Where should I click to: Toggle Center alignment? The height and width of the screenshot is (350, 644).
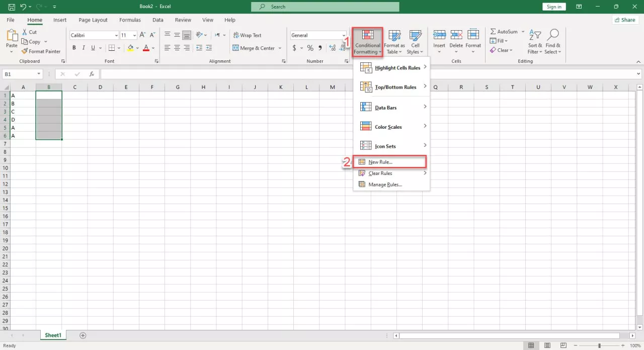coord(177,48)
